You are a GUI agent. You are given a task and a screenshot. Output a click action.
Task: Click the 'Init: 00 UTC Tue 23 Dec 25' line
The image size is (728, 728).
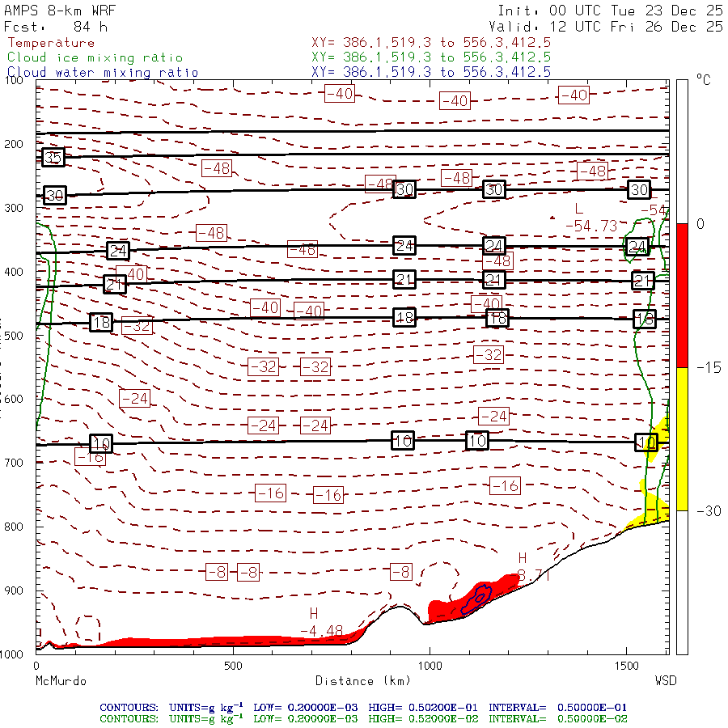coord(610,11)
